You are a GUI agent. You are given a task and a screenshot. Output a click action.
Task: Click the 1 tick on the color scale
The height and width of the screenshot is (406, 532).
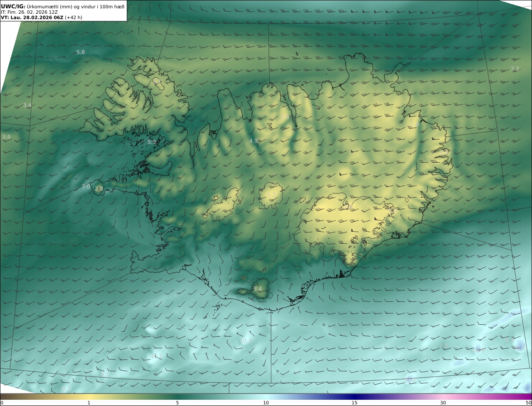tap(89, 403)
